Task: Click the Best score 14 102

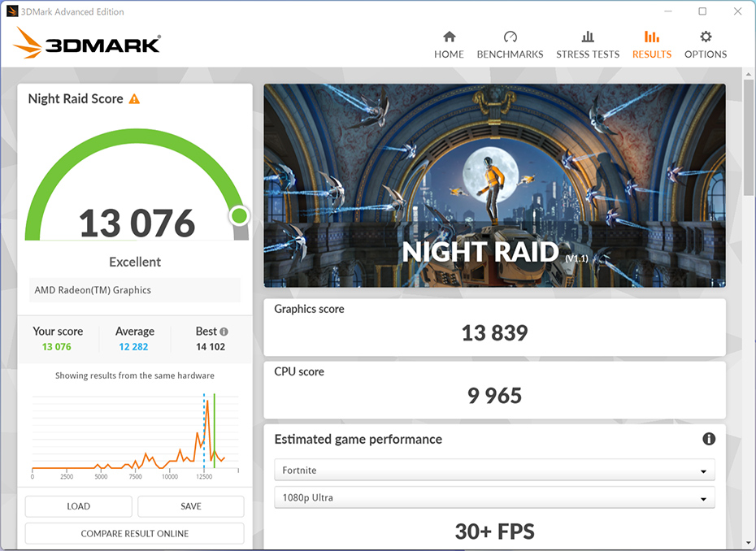Action: coord(211,346)
